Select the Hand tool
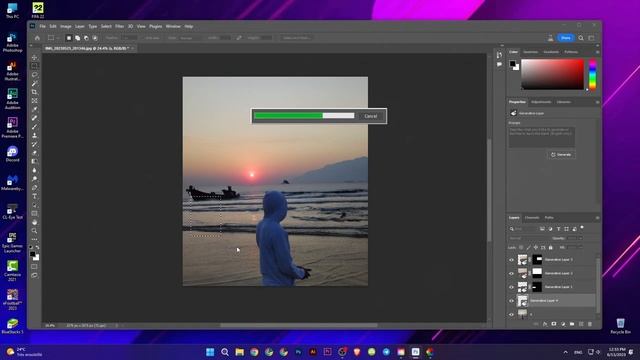Image resolution: width=640 pixels, height=360 pixels. pyautogui.click(x=34, y=222)
